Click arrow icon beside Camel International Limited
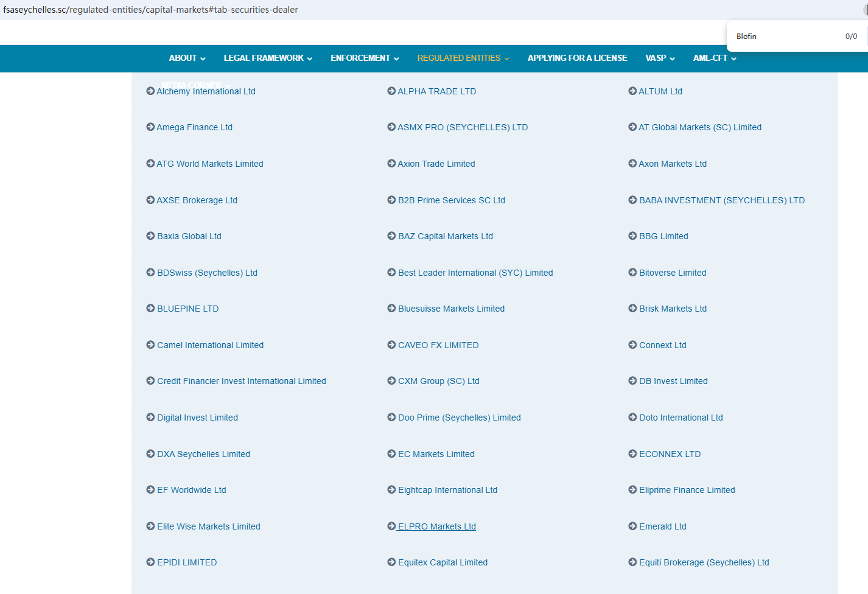The width and height of the screenshot is (868, 594). click(x=150, y=344)
